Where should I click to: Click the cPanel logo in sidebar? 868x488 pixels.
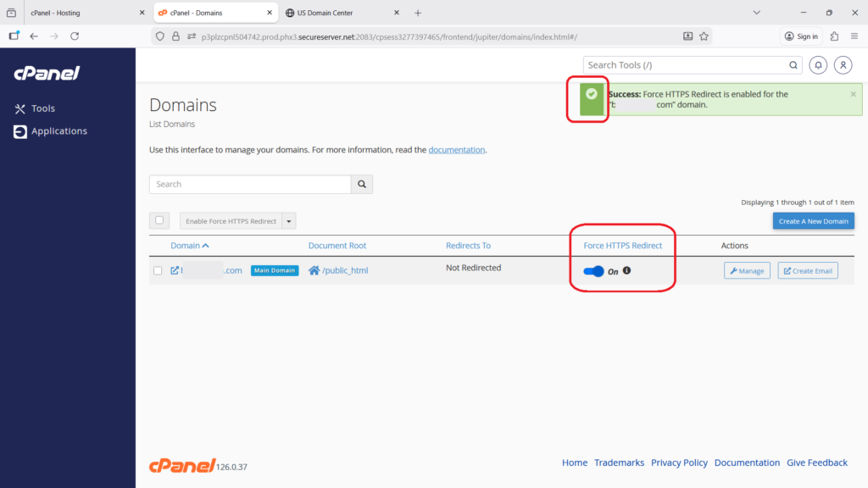click(x=47, y=74)
